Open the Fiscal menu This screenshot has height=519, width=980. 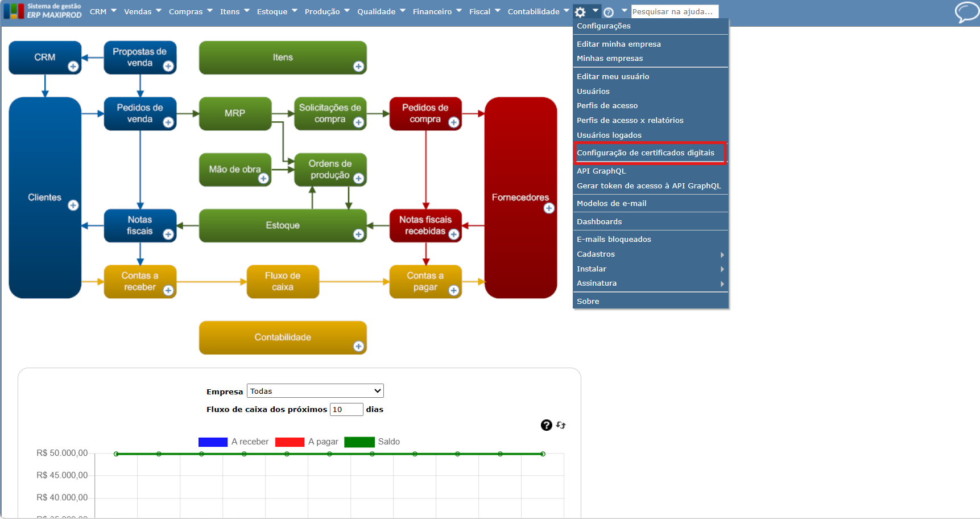(485, 11)
